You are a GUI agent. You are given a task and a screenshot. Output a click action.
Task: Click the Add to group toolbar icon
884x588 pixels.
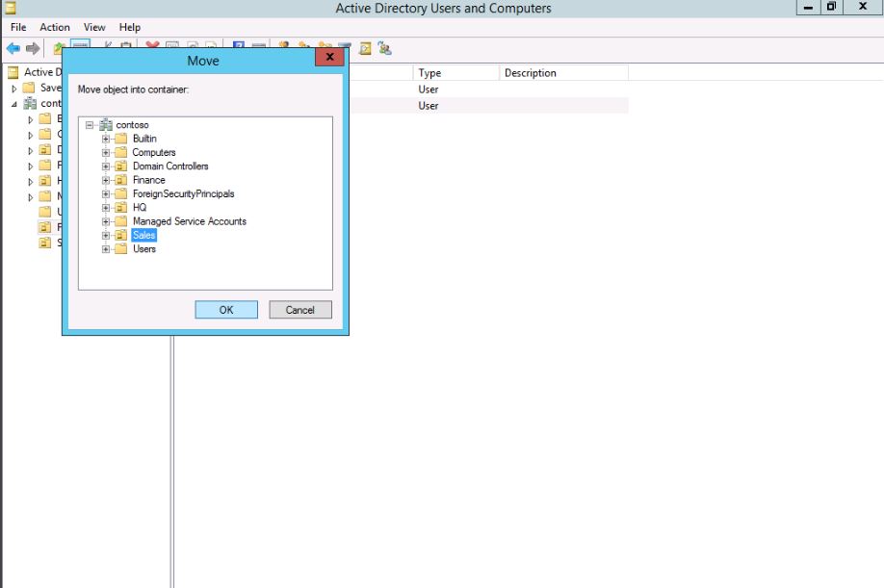pos(385,48)
